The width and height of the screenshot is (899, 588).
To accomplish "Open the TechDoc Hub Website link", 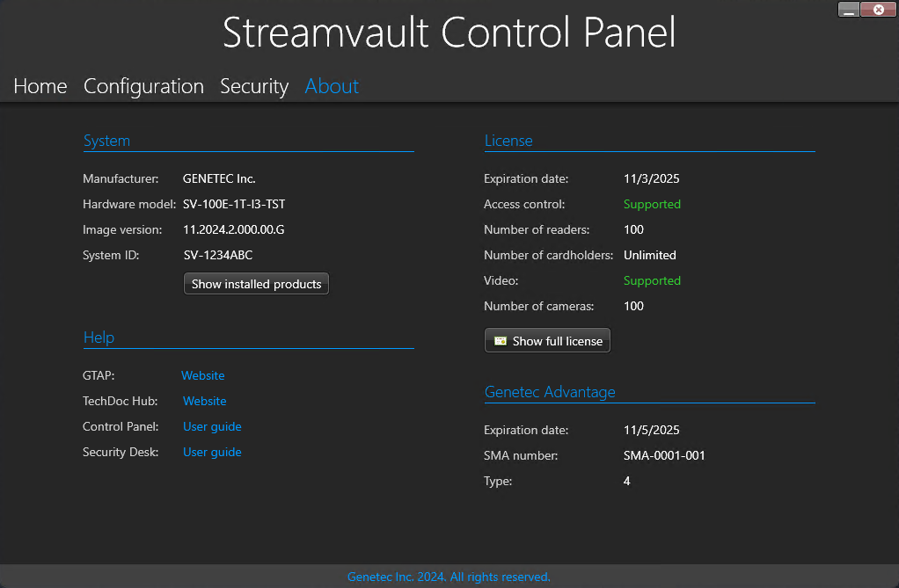I will click(x=205, y=401).
